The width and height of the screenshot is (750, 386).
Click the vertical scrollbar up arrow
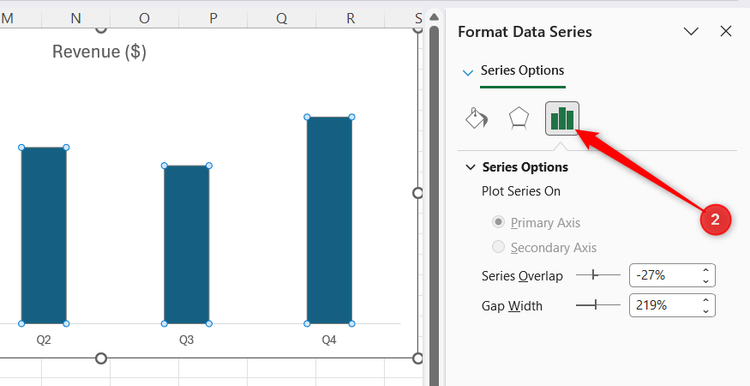[434, 17]
